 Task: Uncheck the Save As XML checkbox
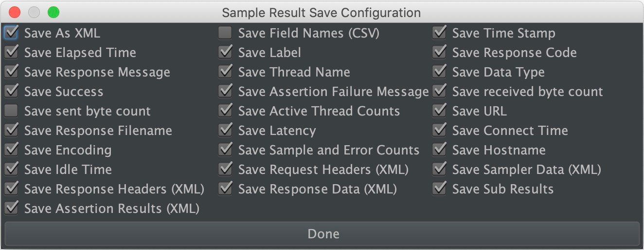coord(11,33)
